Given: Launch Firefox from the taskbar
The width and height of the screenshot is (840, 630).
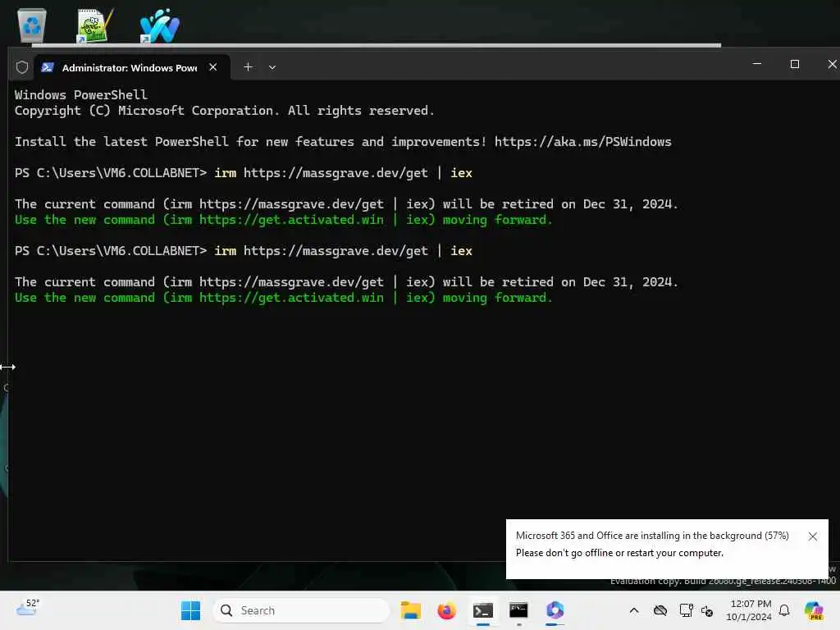Looking at the screenshot, I should click(446, 610).
